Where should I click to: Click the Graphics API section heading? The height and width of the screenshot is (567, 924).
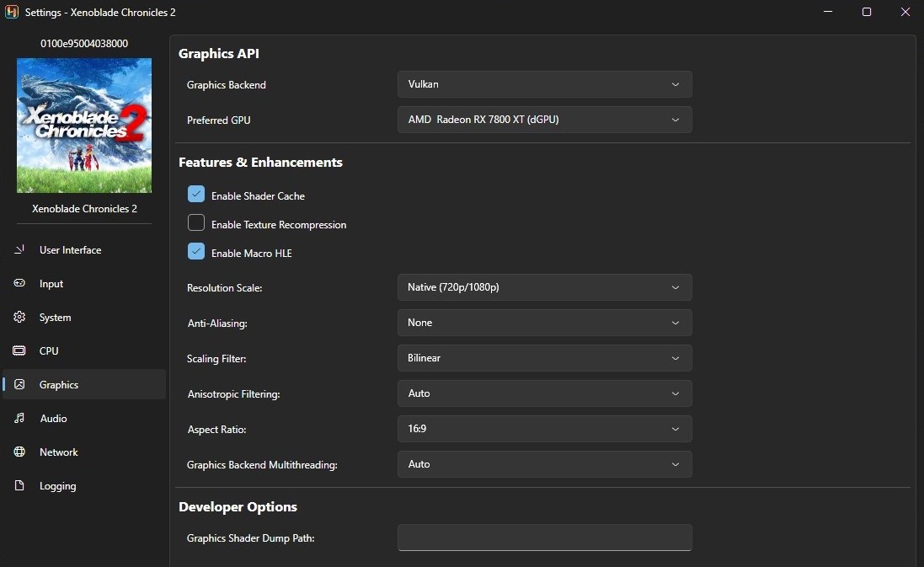[219, 54]
